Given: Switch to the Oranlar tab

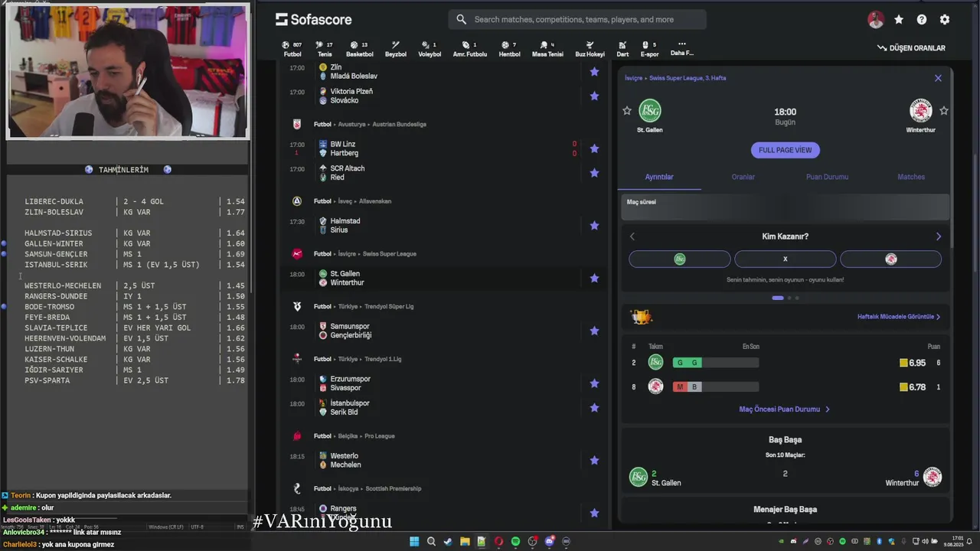Looking at the screenshot, I should (x=743, y=177).
